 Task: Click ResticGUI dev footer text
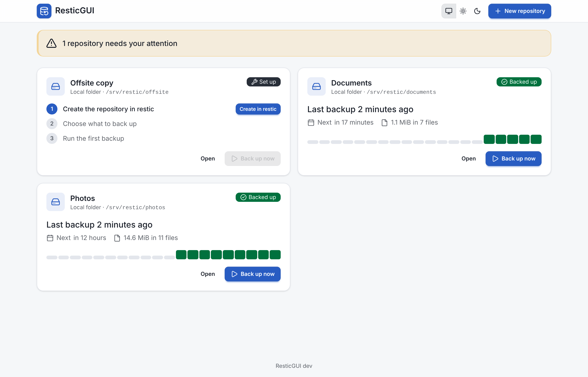(294, 366)
